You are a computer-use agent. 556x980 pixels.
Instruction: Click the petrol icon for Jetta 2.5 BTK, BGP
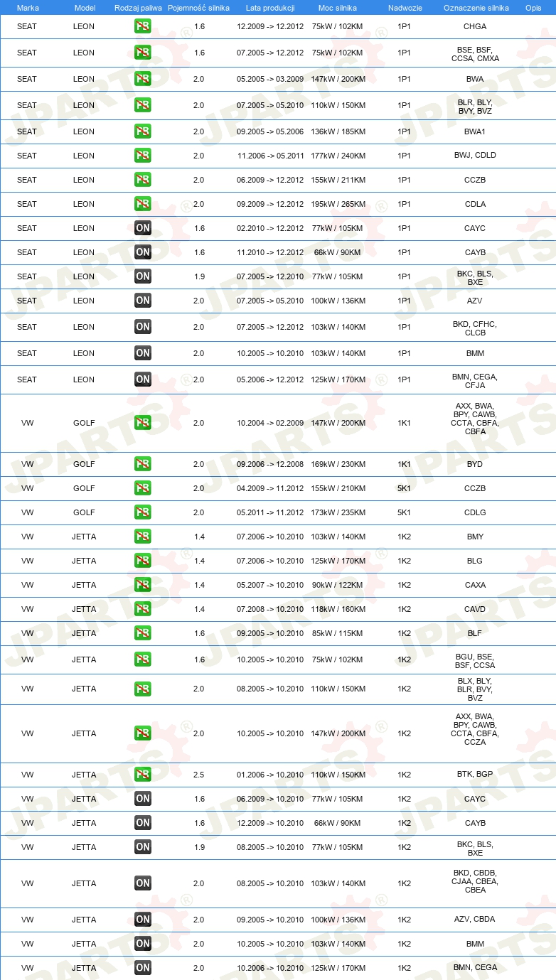tap(143, 775)
